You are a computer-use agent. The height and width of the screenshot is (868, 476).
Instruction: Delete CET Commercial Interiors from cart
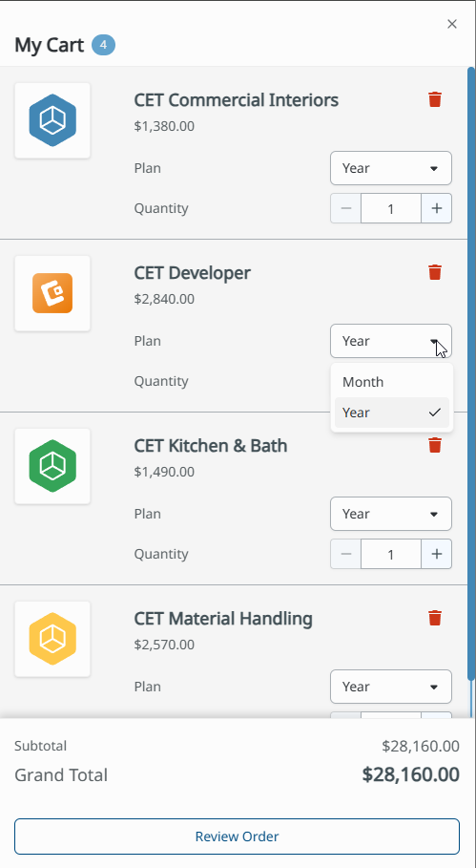435,99
